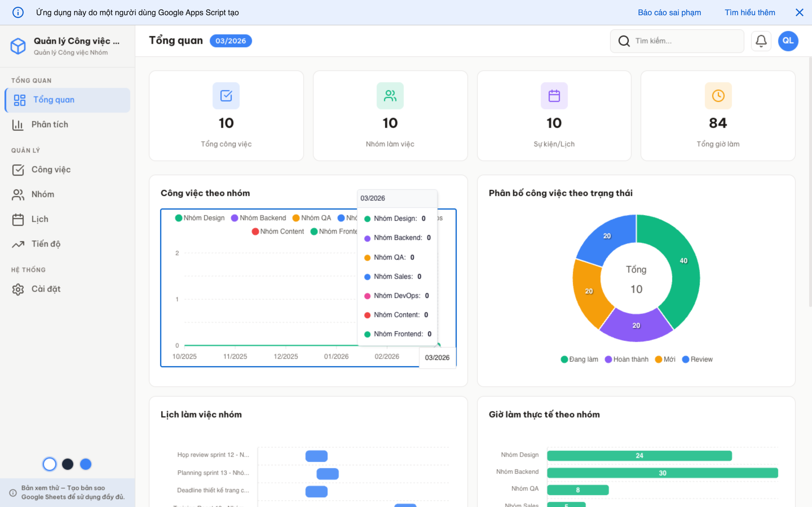Open the Tìm hiểu thêm link
Viewport: 812px width, 507px height.
click(750, 12)
